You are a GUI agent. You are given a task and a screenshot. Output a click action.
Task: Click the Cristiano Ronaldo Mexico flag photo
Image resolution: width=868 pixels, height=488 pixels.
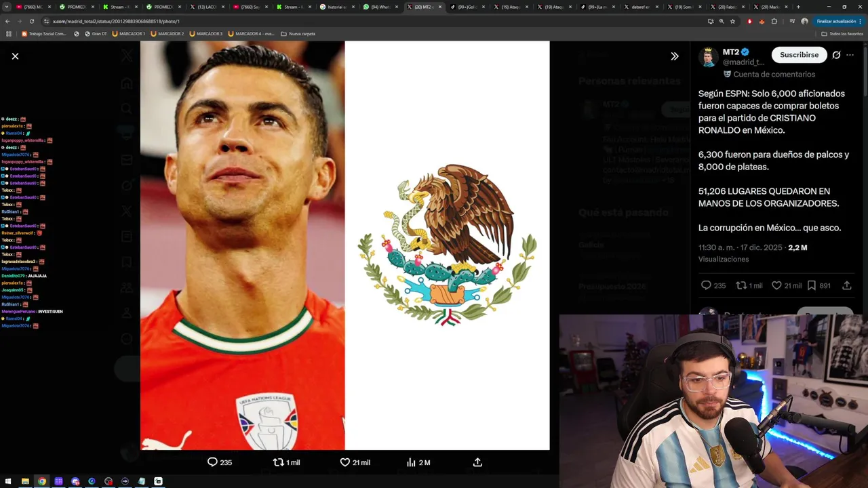pos(344,245)
